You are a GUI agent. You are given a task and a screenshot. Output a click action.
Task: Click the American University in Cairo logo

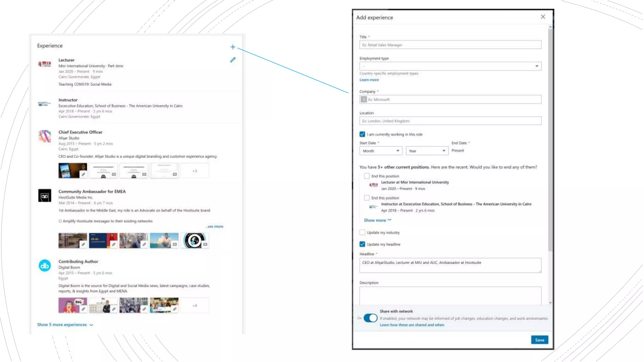click(45, 103)
